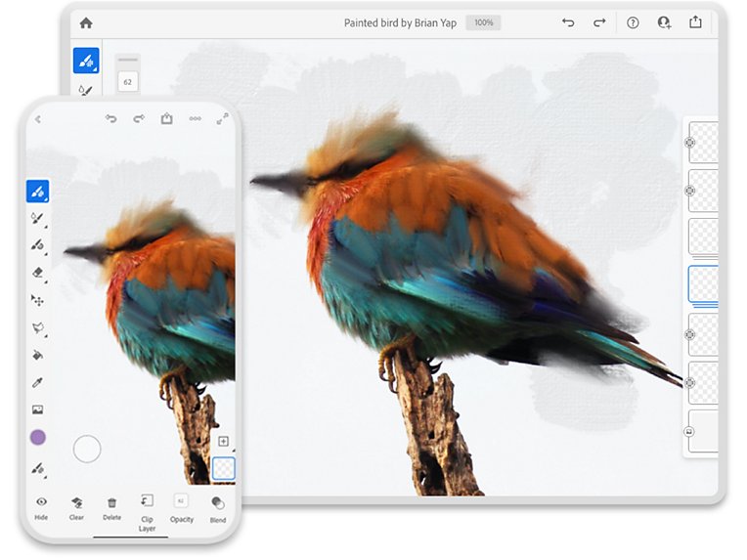Open the purple color swatch

[38, 437]
